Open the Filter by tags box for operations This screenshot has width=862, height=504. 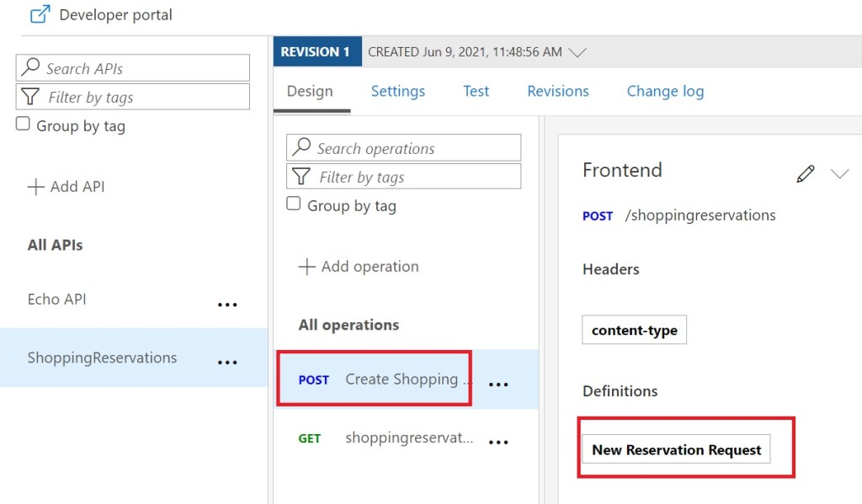403,177
